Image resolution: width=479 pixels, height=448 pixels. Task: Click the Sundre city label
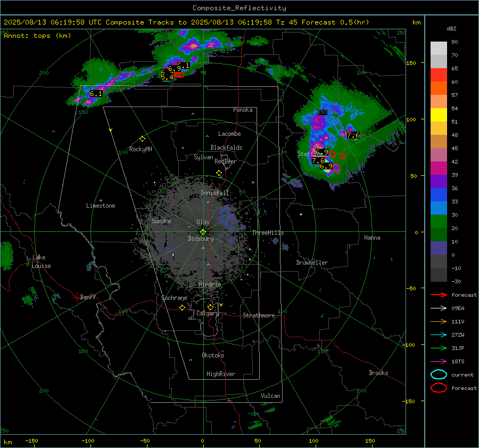[x=161, y=221]
